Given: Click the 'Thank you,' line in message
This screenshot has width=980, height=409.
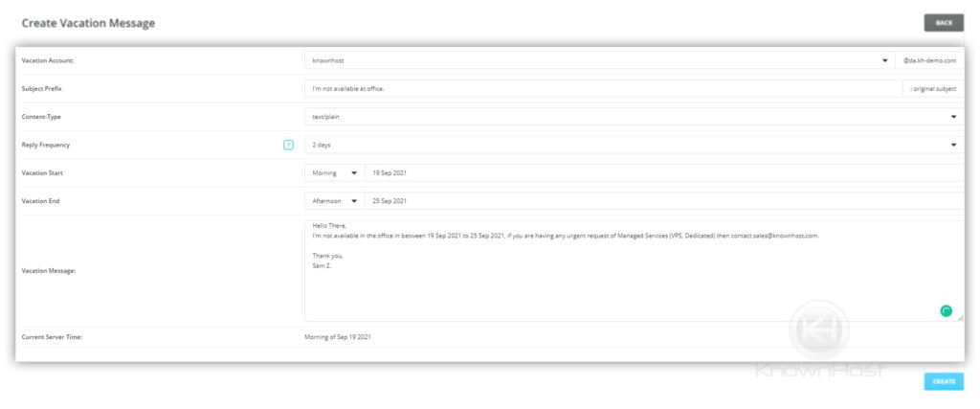Looking at the screenshot, I should click(x=327, y=256).
